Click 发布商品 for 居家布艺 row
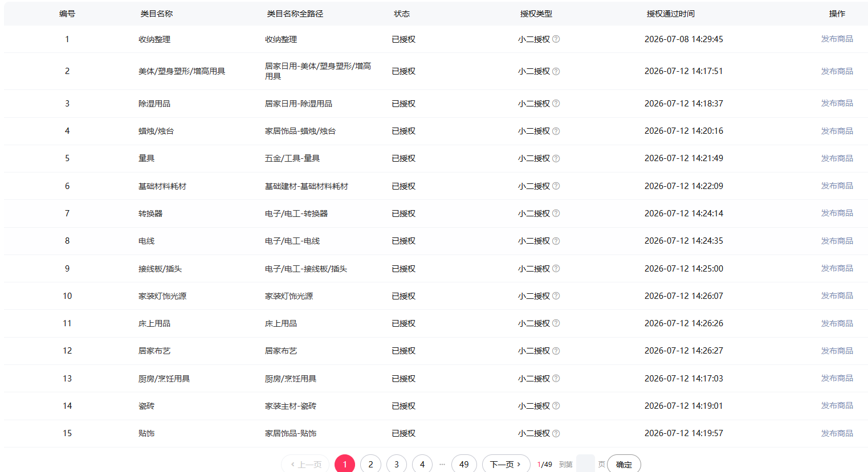This screenshot has height=472, width=868. click(x=837, y=351)
